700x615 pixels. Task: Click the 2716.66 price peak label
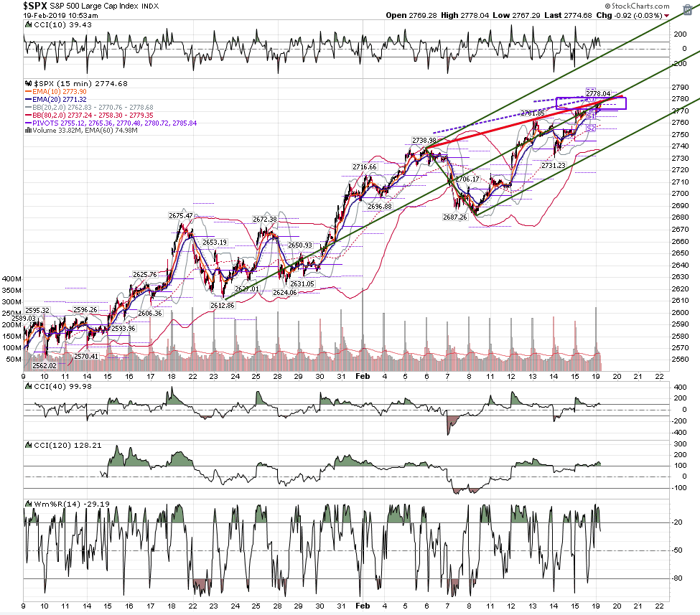[365, 167]
